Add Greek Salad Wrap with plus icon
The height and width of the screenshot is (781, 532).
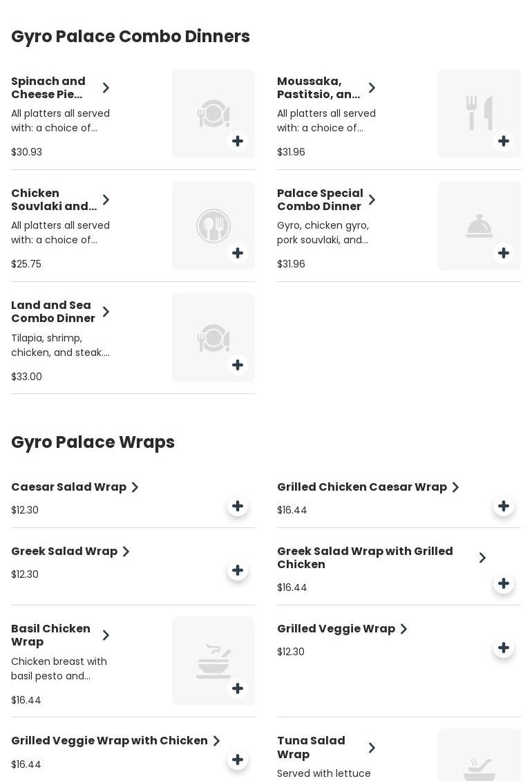pos(238,570)
